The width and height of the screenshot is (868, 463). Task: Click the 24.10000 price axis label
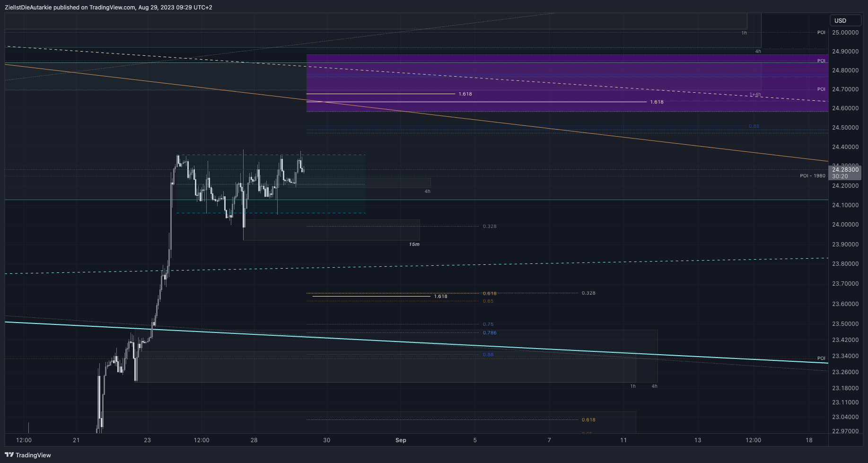[845, 205]
